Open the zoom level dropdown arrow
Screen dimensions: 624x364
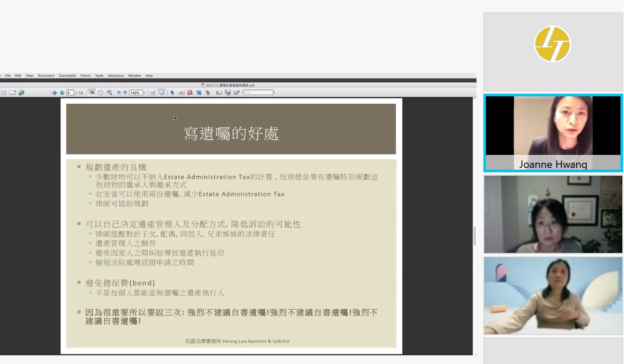[x=144, y=92]
